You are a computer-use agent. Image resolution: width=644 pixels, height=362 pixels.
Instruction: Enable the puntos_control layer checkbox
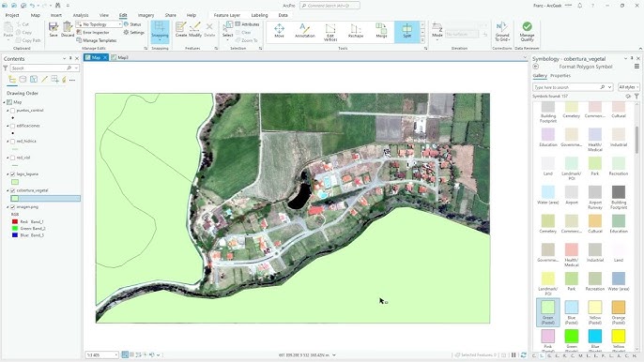(x=13, y=111)
